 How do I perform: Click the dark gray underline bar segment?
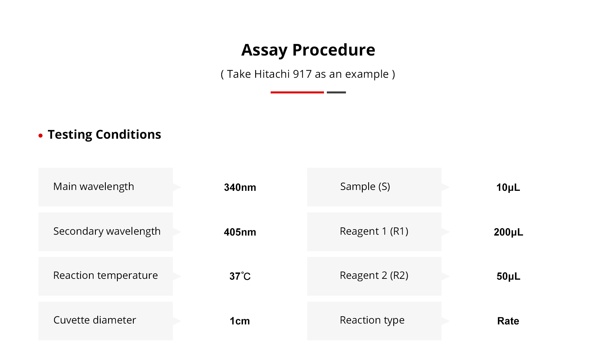click(x=336, y=92)
